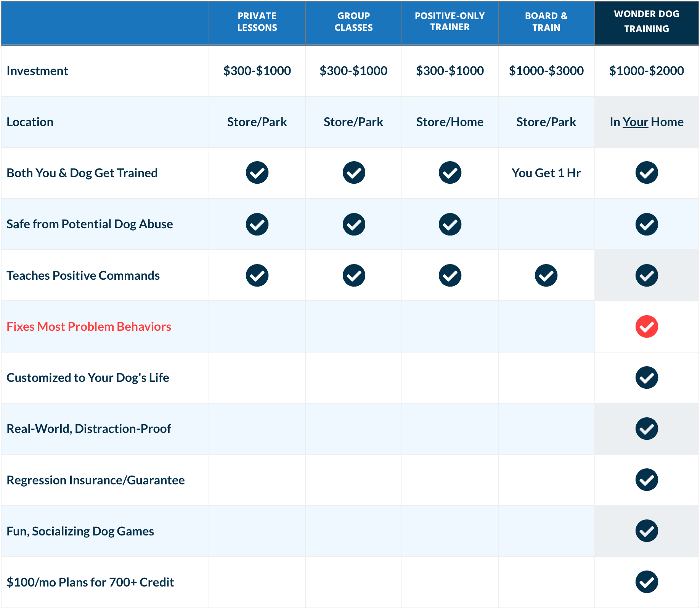The height and width of the screenshot is (609, 700).
Task: Click Private Lessons checkmark for Teaches Positive Commands
Action: click(257, 275)
